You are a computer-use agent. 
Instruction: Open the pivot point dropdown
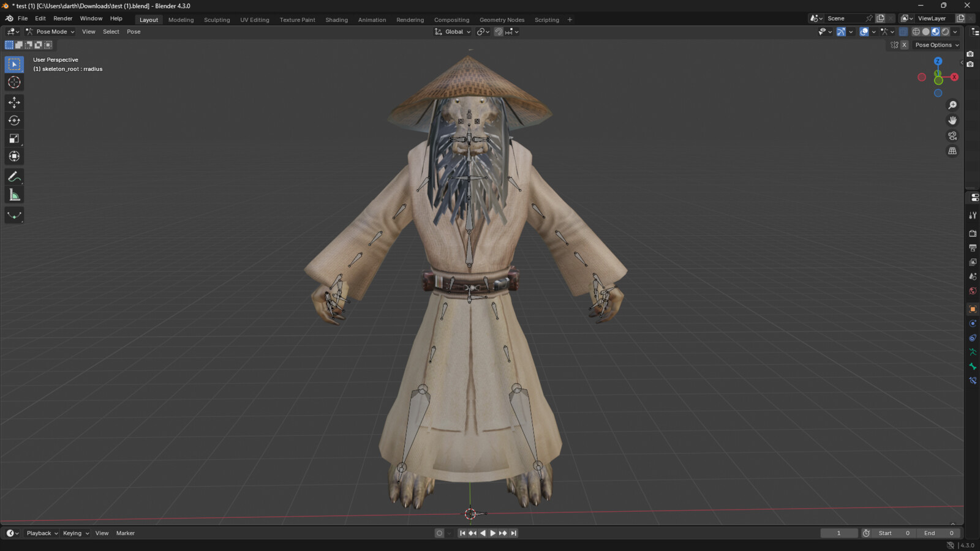[x=483, y=32]
